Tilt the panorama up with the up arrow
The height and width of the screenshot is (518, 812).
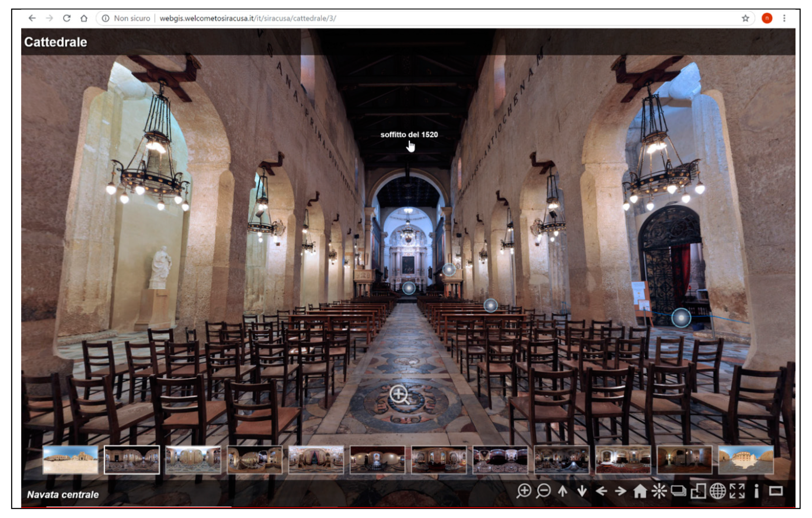point(562,491)
